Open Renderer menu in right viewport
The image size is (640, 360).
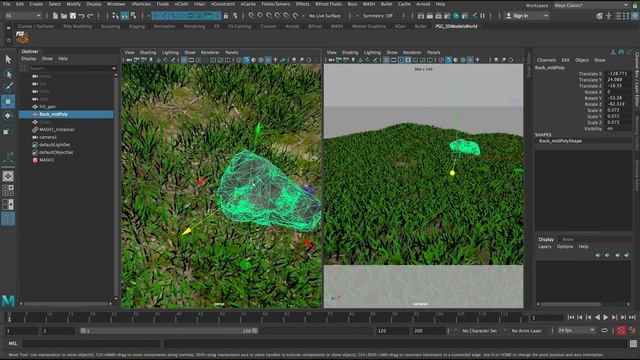[x=412, y=52]
